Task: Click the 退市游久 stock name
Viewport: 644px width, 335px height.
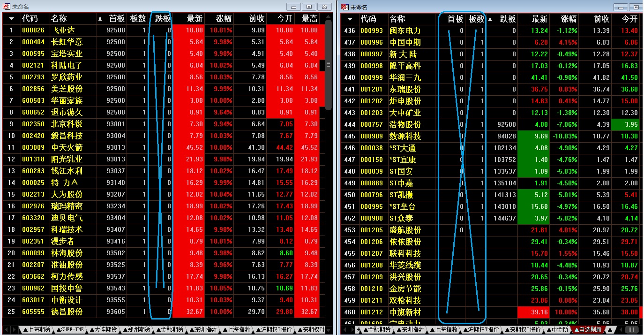Action: 67,113
